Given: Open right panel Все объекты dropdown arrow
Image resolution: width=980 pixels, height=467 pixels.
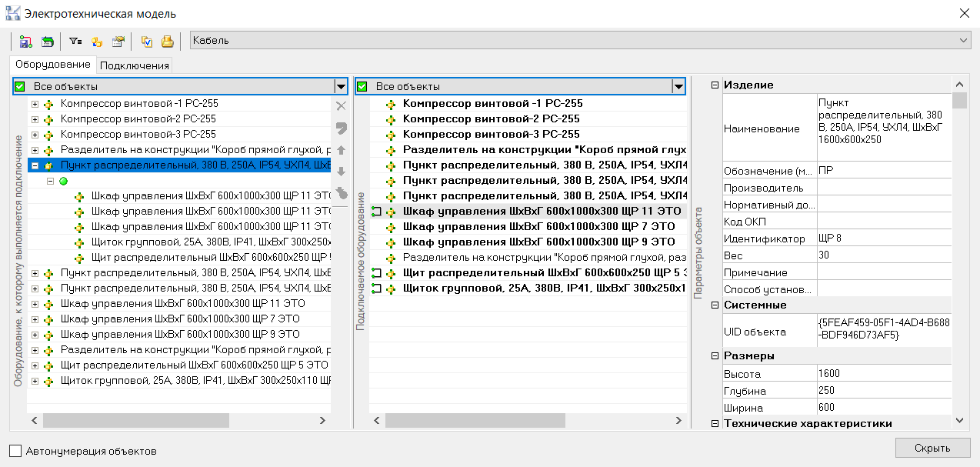Looking at the screenshot, I should tap(678, 86).
